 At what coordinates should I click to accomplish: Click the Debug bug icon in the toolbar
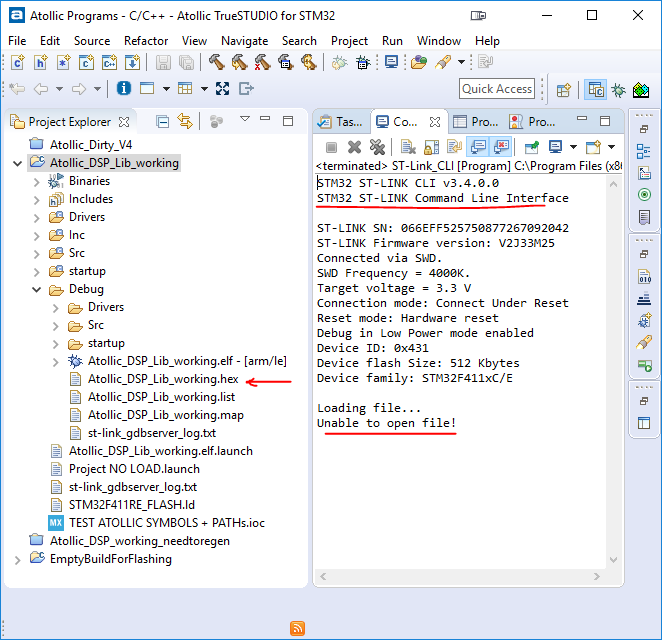coord(339,62)
